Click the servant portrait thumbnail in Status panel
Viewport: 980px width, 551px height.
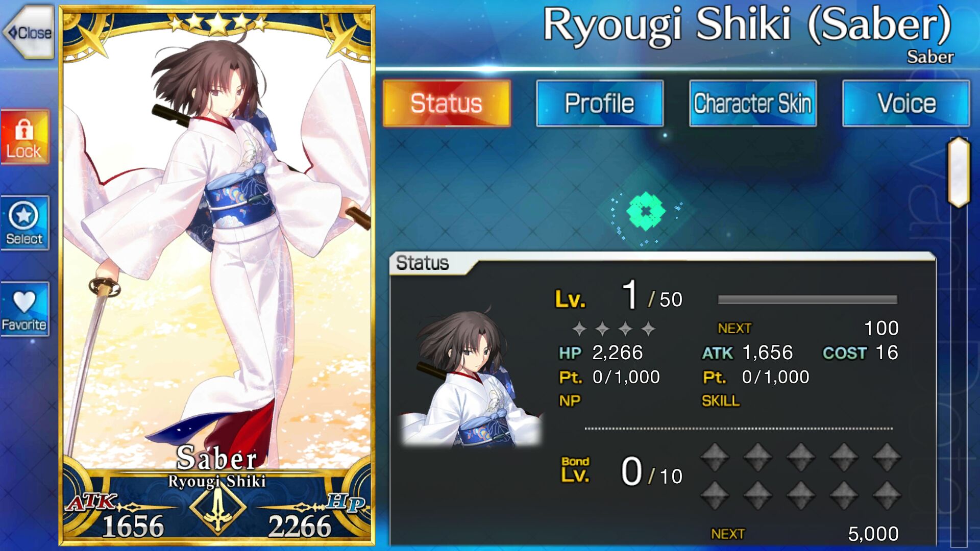pos(470,378)
